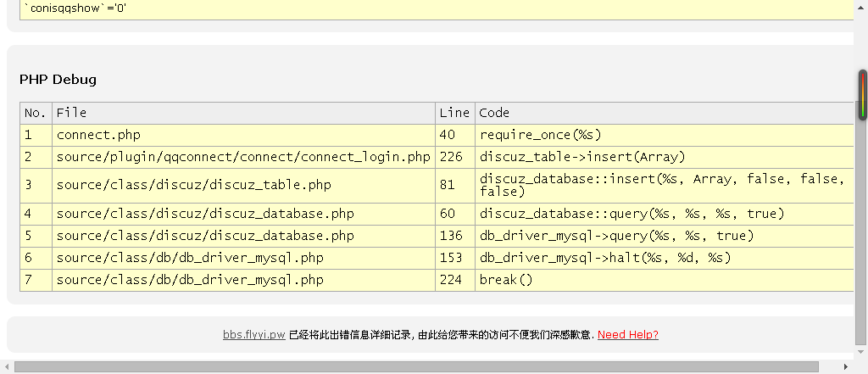Image resolution: width=868 pixels, height=374 pixels.
Task: Click the discuz_table.php file path cell
Action: 193,185
